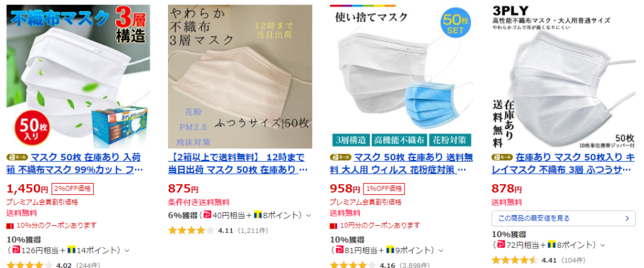Click the PayPay mall badge on first product

click(17, 157)
